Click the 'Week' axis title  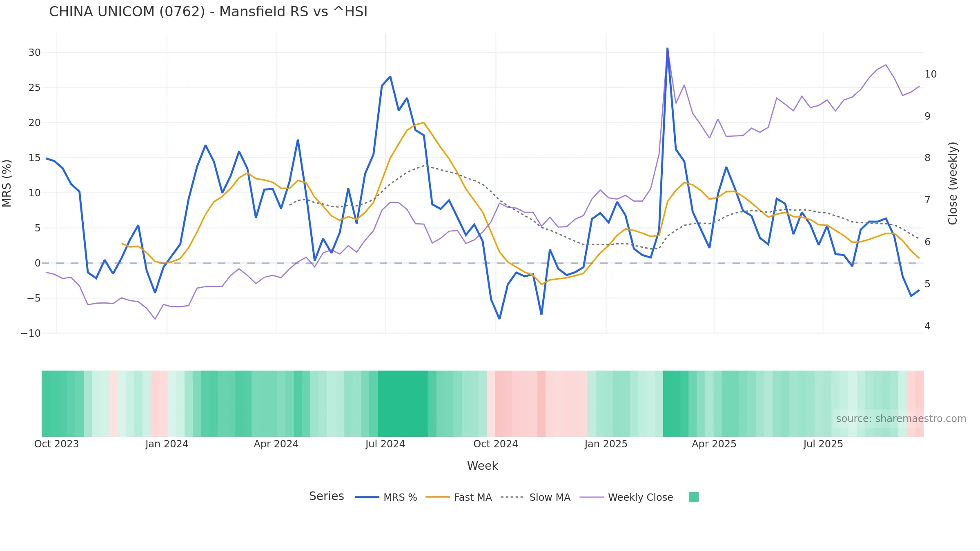[483, 466]
